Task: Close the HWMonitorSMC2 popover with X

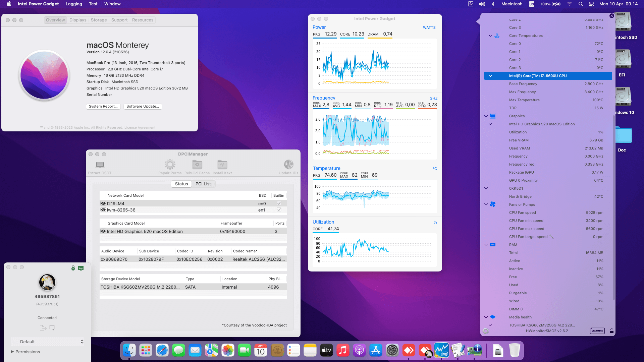Action: tap(612, 16)
